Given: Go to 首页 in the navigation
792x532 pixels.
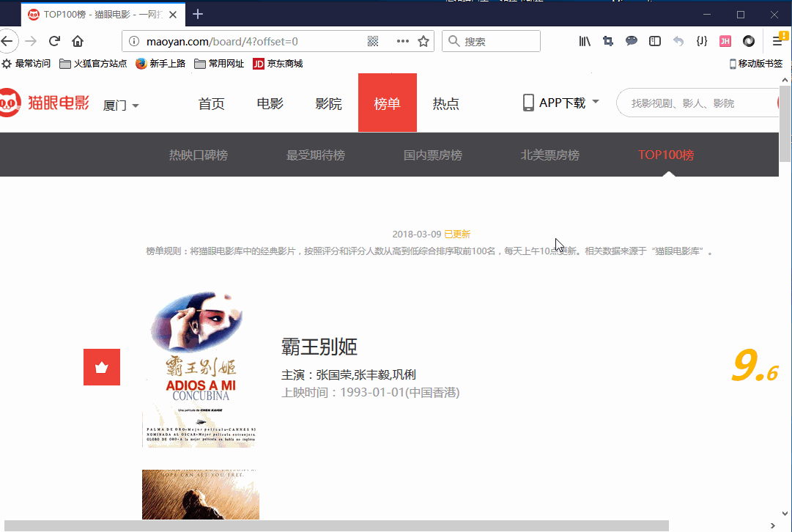Looking at the screenshot, I should click(211, 103).
